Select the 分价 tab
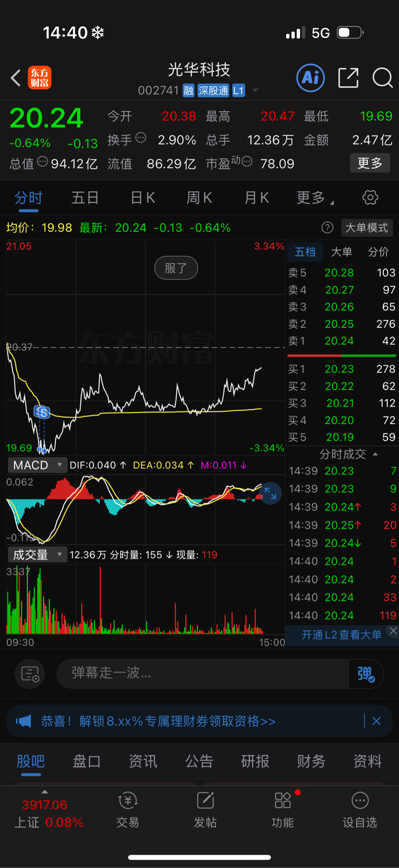This screenshot has height=868, width=399. click(378, 252)
